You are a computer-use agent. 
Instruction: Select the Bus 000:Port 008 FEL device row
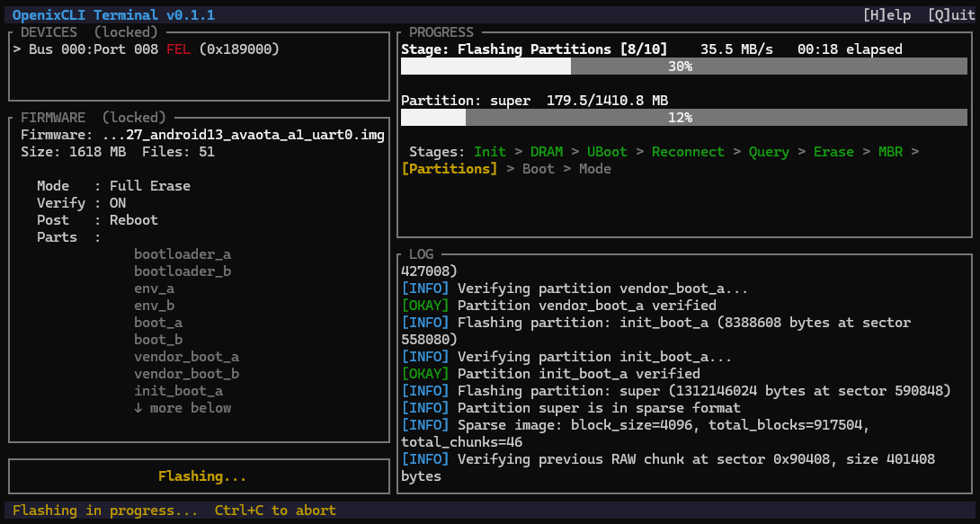[146, 49]
